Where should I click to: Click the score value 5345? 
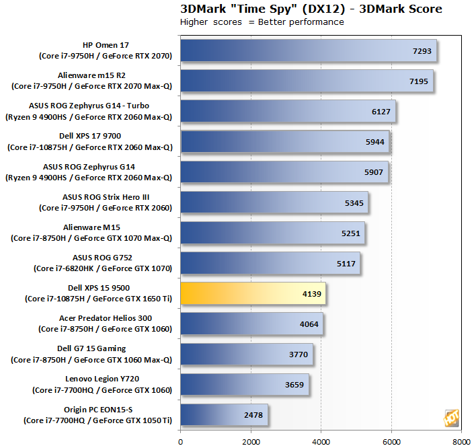click(354, 203)
